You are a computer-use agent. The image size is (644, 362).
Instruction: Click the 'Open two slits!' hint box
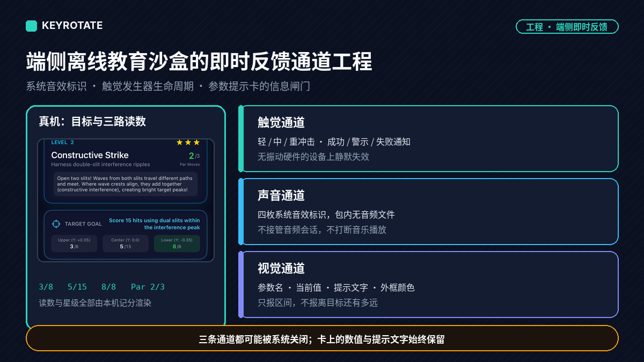click(x=126, y=184)
